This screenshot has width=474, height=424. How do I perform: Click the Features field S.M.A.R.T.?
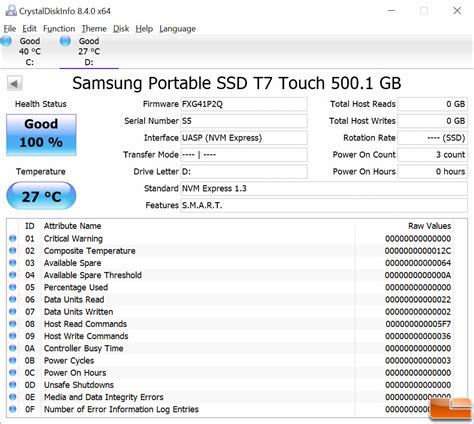point(324,205)
